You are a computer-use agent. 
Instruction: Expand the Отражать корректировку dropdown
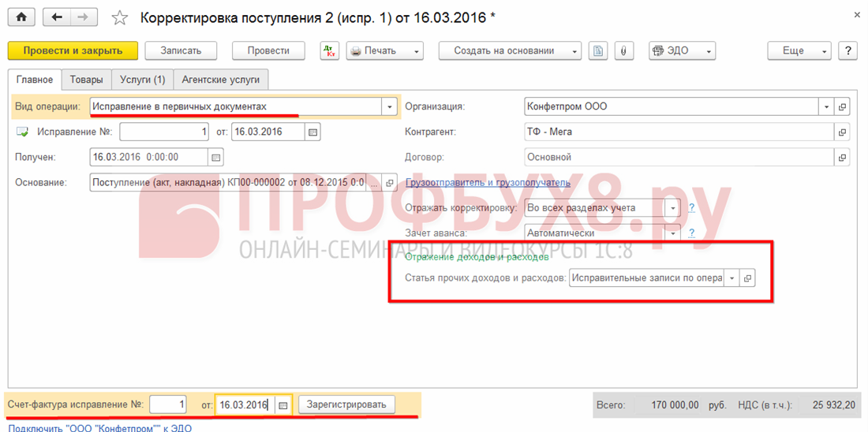[672, 208]
